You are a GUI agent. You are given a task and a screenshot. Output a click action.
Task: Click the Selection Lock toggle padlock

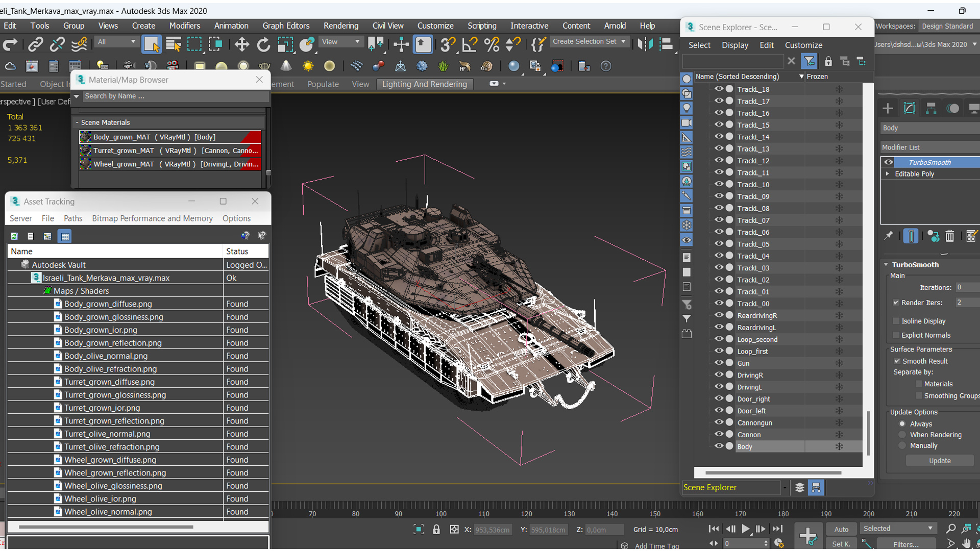pos(436,530)
